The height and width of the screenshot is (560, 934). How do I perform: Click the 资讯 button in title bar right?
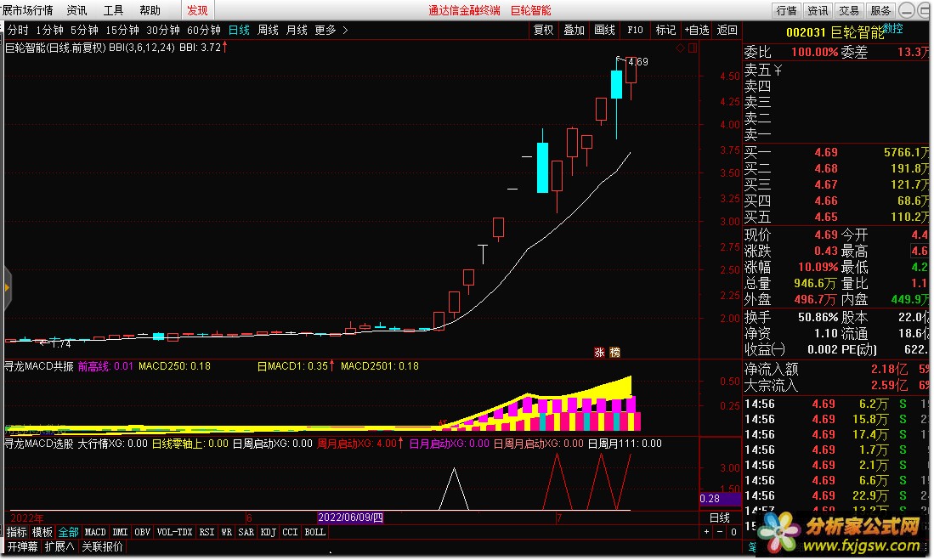click(818, 10)
